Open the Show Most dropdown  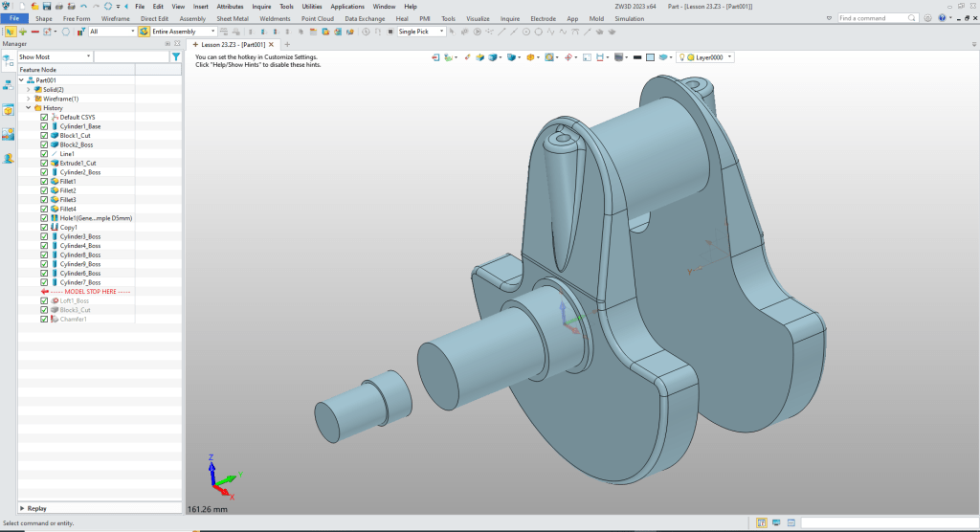coord(55,57)
